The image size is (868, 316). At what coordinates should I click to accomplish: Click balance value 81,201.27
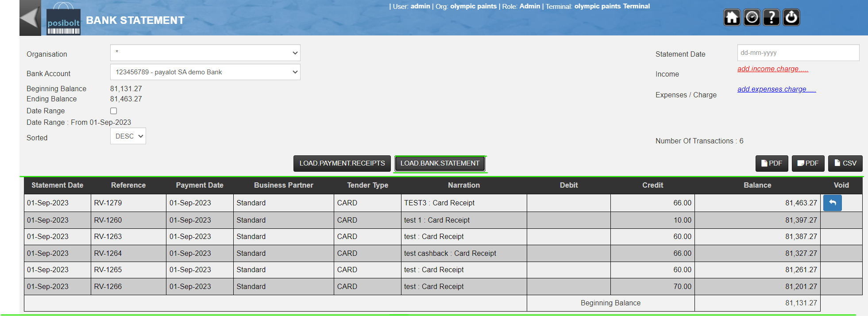pyautogui.click(x=801, y=287)
